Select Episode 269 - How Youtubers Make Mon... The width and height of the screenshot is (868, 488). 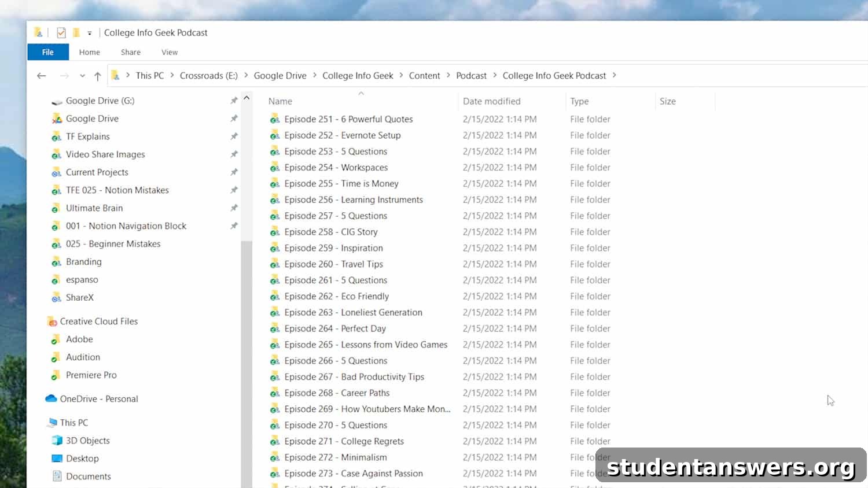[x=367, y=409]
